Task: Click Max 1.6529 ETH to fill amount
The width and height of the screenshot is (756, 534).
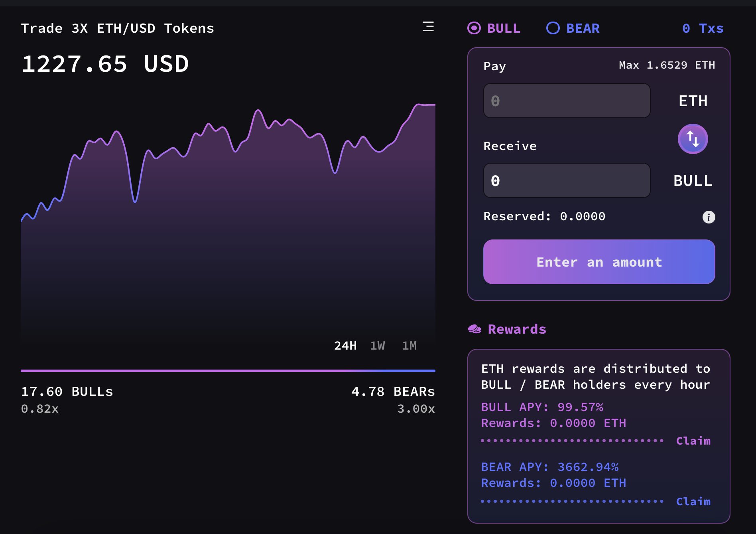Action: (x=666, y=65)
